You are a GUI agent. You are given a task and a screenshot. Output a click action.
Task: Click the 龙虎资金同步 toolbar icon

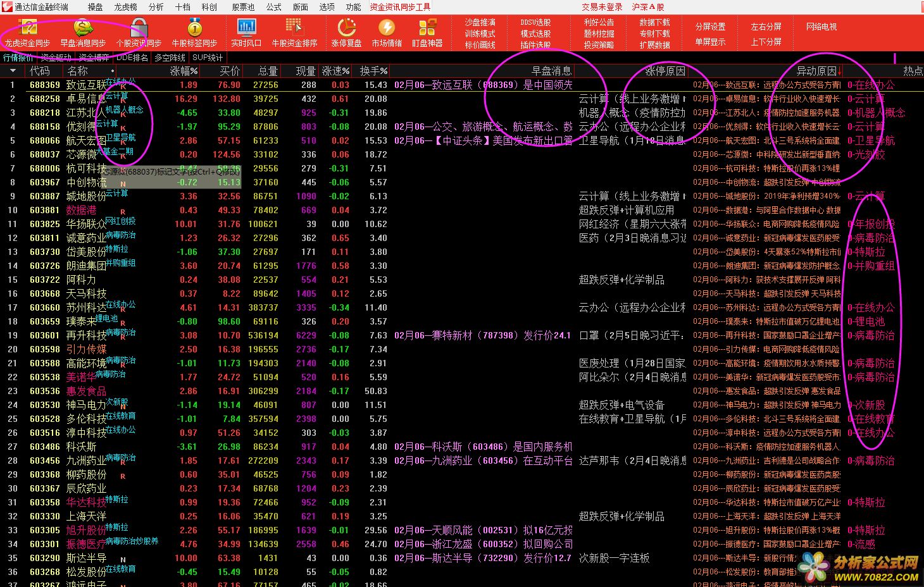pos(28,27)
